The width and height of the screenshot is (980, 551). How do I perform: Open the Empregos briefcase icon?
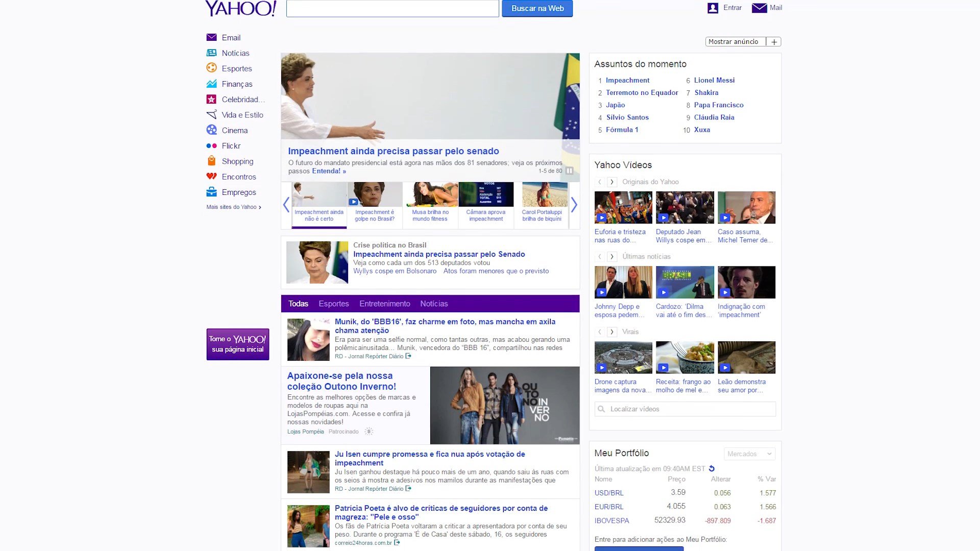(211, 192)
